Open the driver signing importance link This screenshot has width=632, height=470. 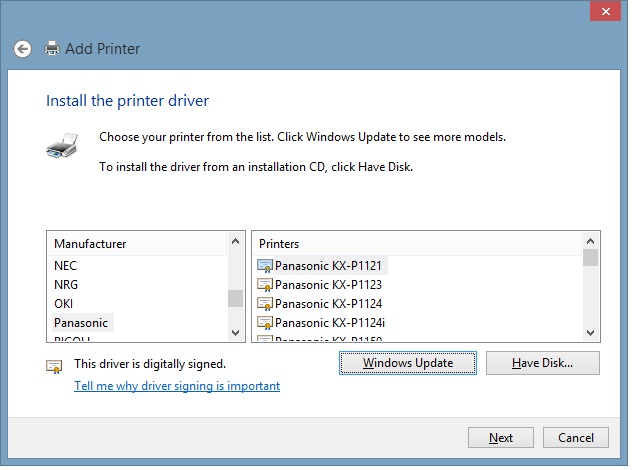[177, 386]
